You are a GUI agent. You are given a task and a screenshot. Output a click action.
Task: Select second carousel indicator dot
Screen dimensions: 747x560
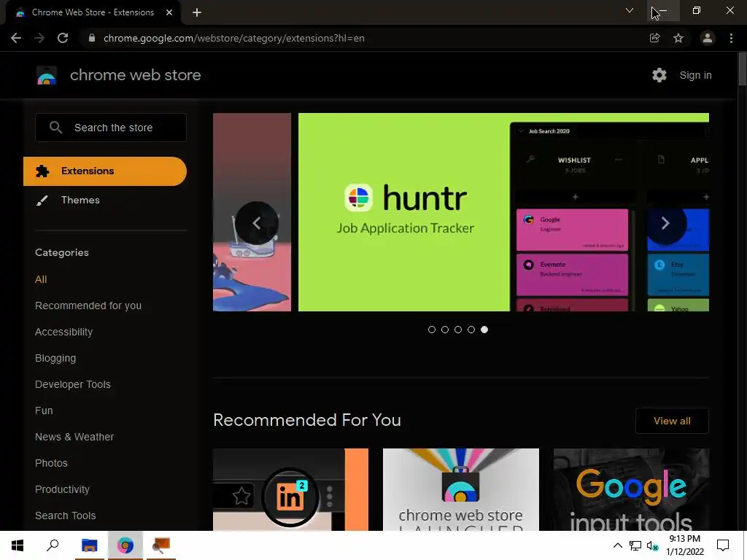click(x=445, y=330)
